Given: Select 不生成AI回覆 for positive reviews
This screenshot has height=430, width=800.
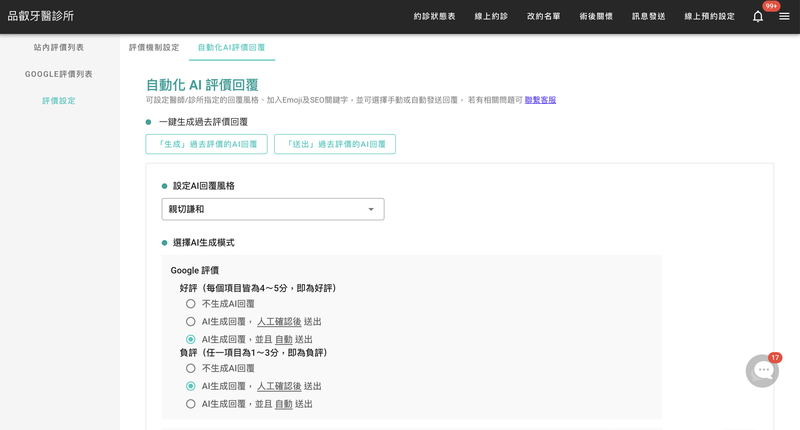Looking at the screenshot, I should pyautogui.click(x=191, y=304).
